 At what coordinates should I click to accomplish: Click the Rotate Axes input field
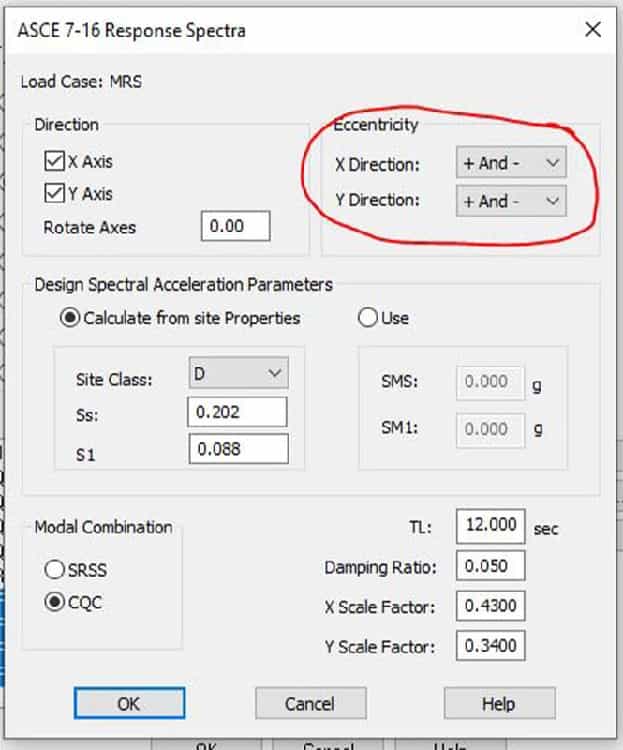(x=235, y=226)
